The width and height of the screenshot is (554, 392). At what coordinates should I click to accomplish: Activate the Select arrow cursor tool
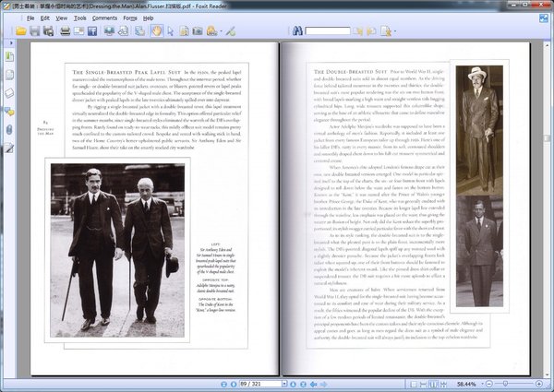pyautogui.click(x=172, y=31)
